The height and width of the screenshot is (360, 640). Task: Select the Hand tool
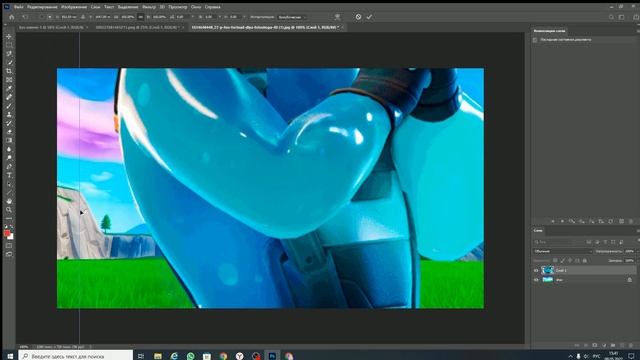pyautogui.click(x=9, y=201)
